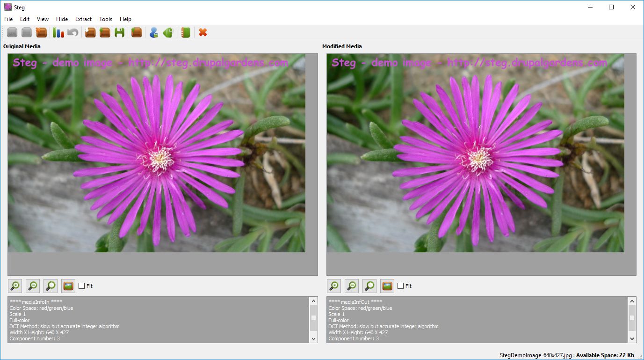Zoom in on the Modified Media image
Viewport: 644px width, 360px height.
point(334,286)
